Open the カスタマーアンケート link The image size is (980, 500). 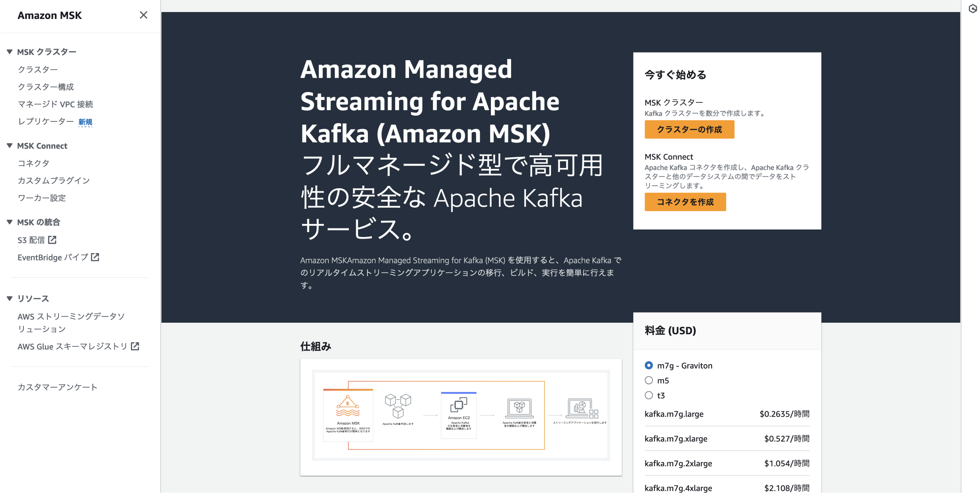tap(58, 387)
